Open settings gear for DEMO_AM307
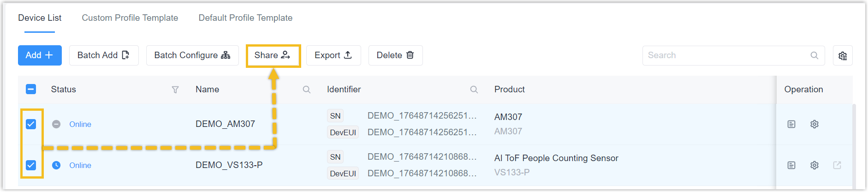Image resolution: width=868 pixels, height=192 pixels. click(x=814, y=124)
